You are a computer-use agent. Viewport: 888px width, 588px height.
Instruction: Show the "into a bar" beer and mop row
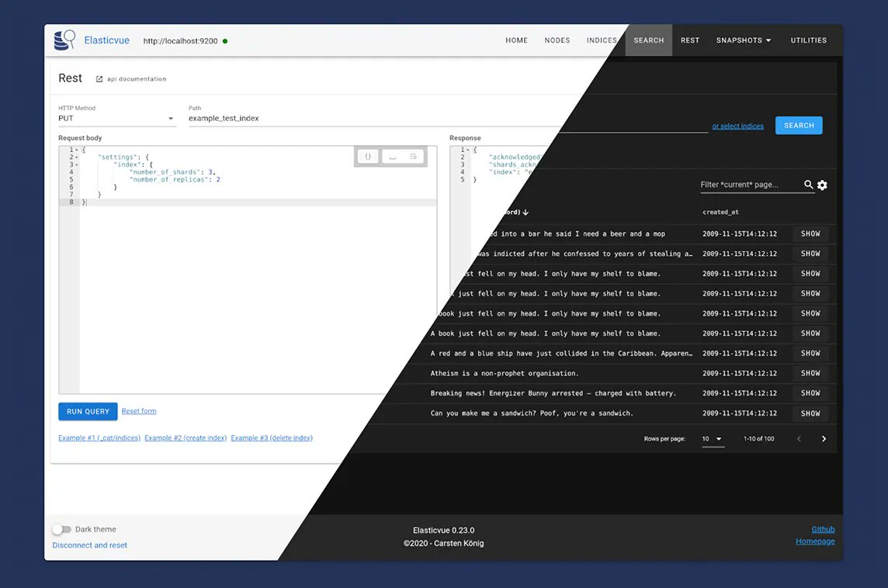coord(810,233)
